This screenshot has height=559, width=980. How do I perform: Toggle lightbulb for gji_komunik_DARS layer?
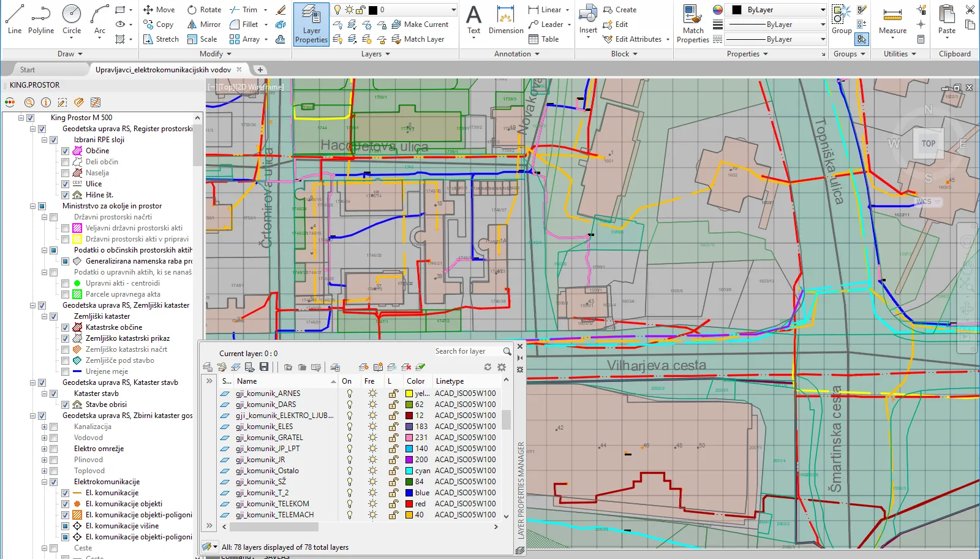click(350, 405)
